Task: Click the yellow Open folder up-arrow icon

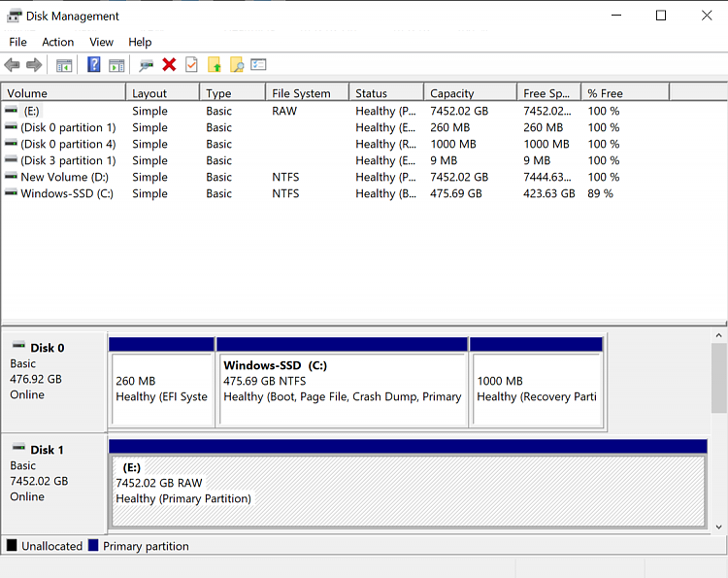Action: coord(215,64)
